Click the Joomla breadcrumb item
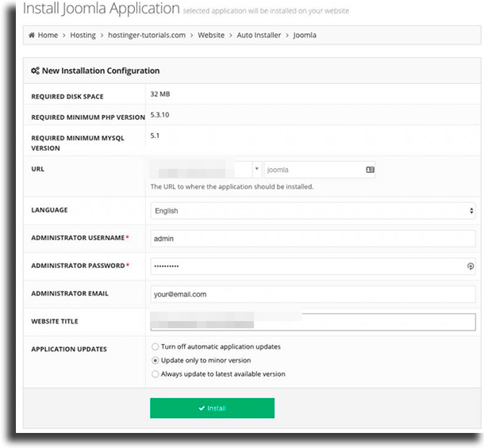Screen dimensions: 484x448 click(305, 35)
